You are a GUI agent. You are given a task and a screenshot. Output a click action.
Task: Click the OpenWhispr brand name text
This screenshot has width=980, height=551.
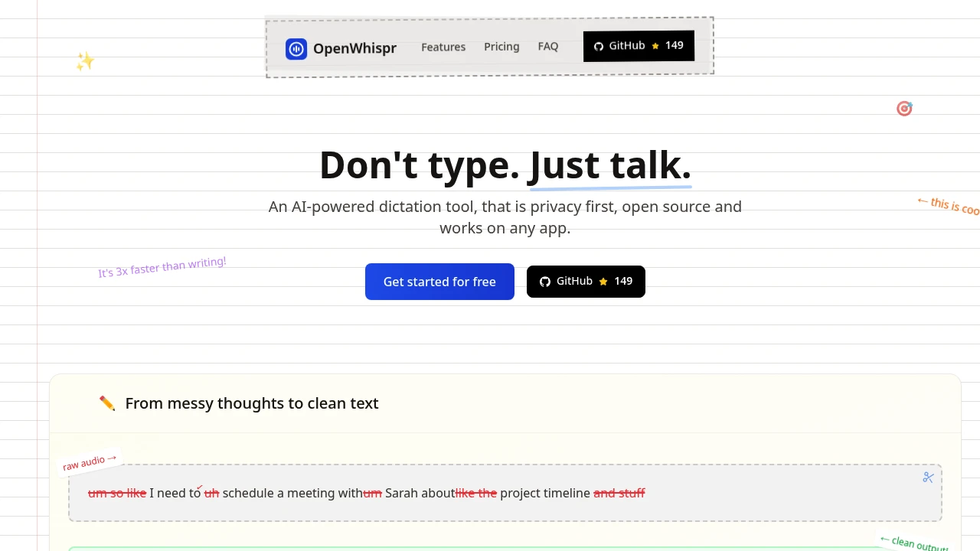point(354,49)
